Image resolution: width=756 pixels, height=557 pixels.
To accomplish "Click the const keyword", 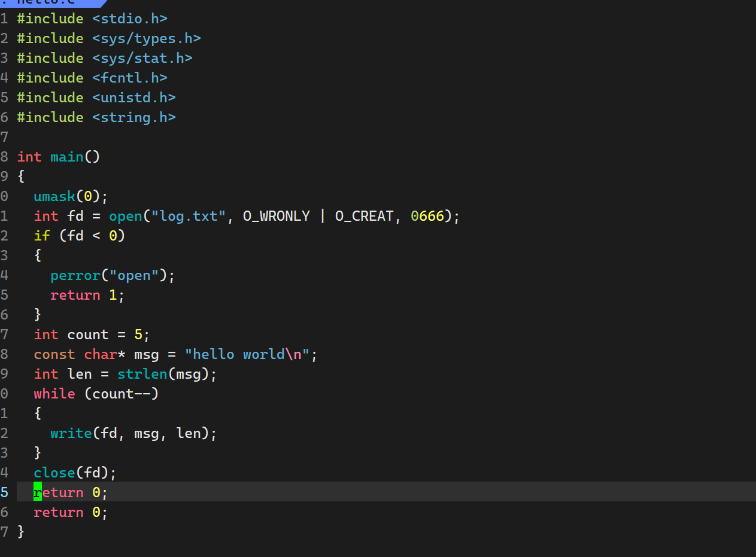I will click(54, 354).
